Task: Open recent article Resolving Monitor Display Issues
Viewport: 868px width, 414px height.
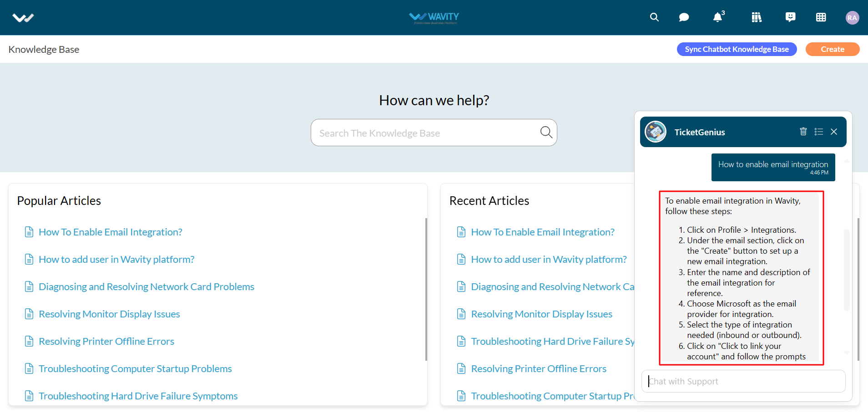Action: tap(542, 314)
